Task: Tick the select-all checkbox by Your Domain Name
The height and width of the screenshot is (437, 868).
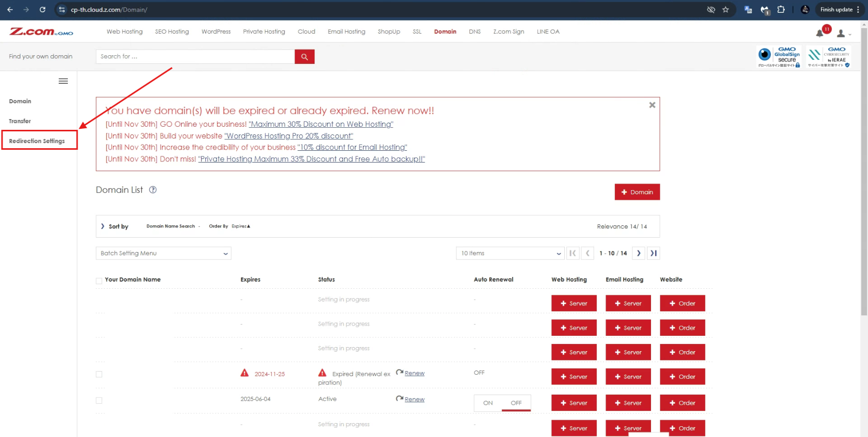Action: tap(99, 281)
